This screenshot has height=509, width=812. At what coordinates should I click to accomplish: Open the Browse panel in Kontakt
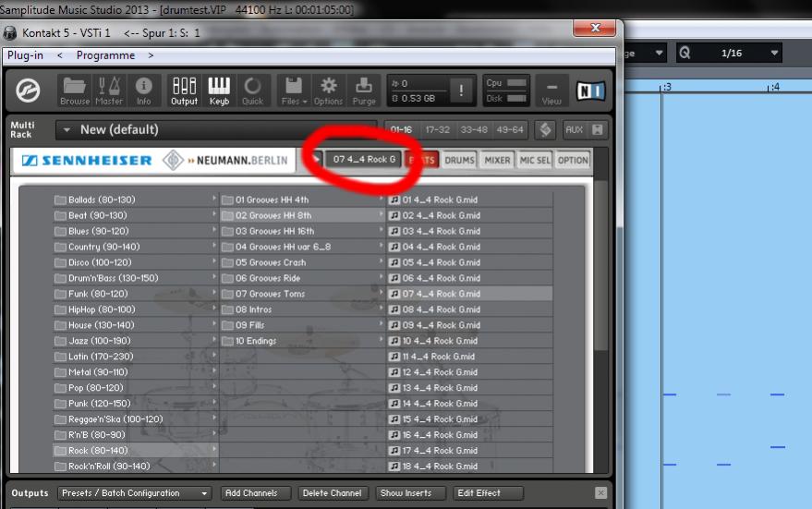[75, 91]
